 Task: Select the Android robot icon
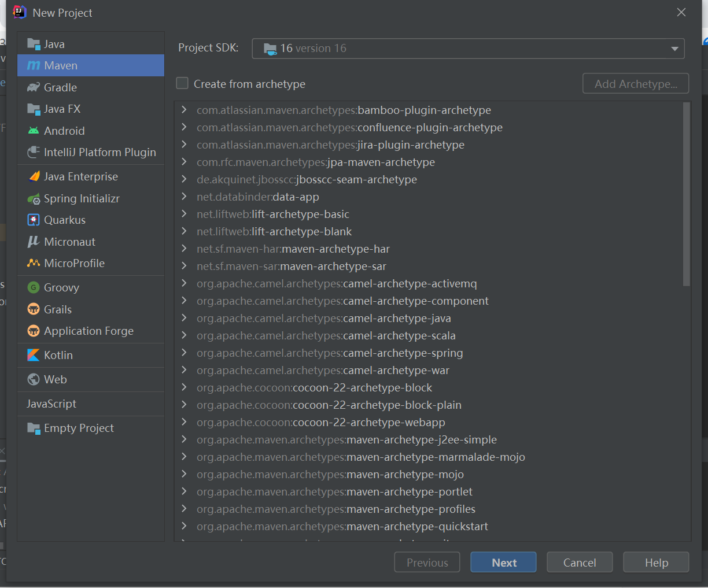[x=34, y=131]
